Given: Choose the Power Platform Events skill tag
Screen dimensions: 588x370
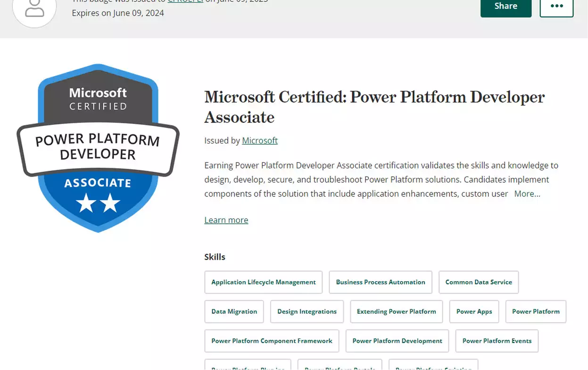Looking at the screenshot, I should (497, 341).
